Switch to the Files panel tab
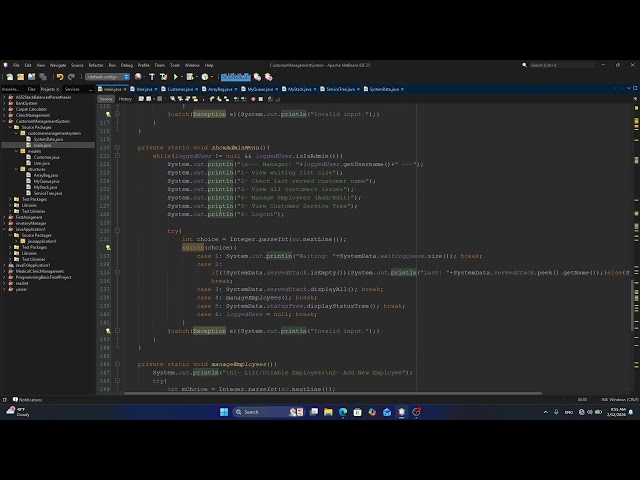The width and height of the screenshot is (640, 480). [x=31, y=89]
